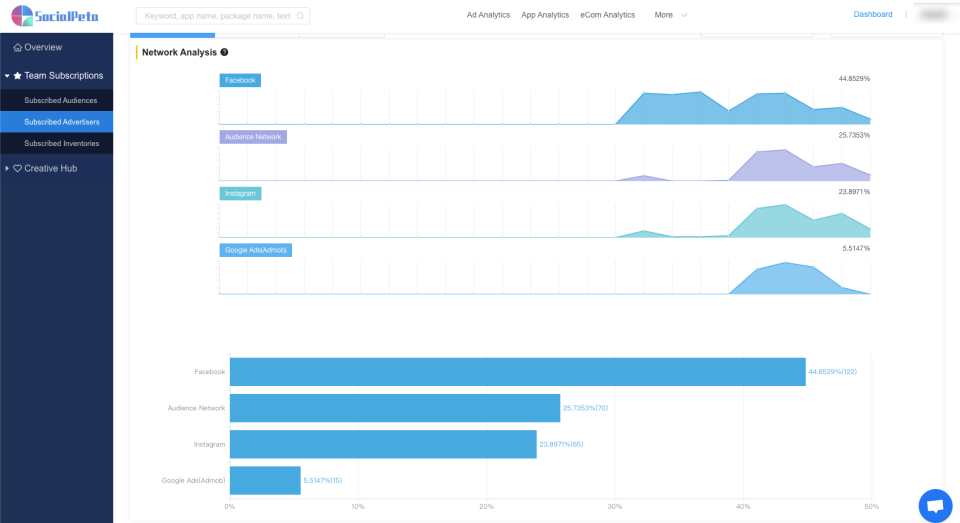
Task: Click the Audience Network axis label in bar chart
Action: pyautogui.click(x=197, y=408)
